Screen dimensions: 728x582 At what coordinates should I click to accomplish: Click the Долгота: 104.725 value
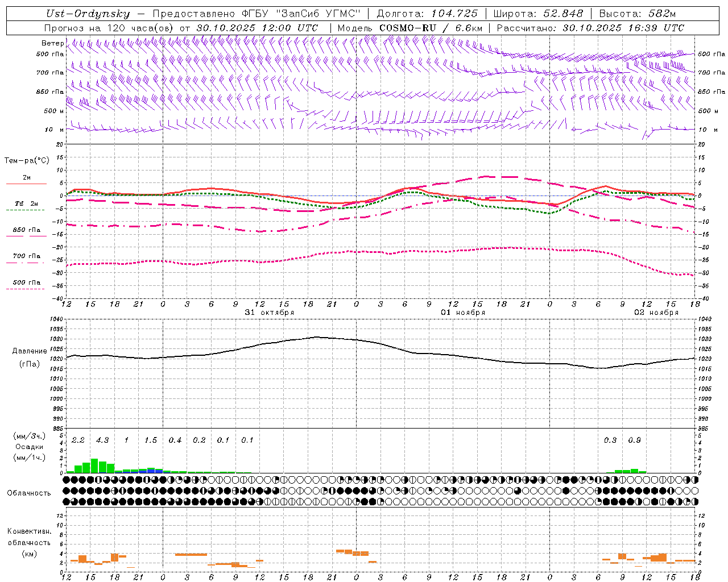coord(427,14)
